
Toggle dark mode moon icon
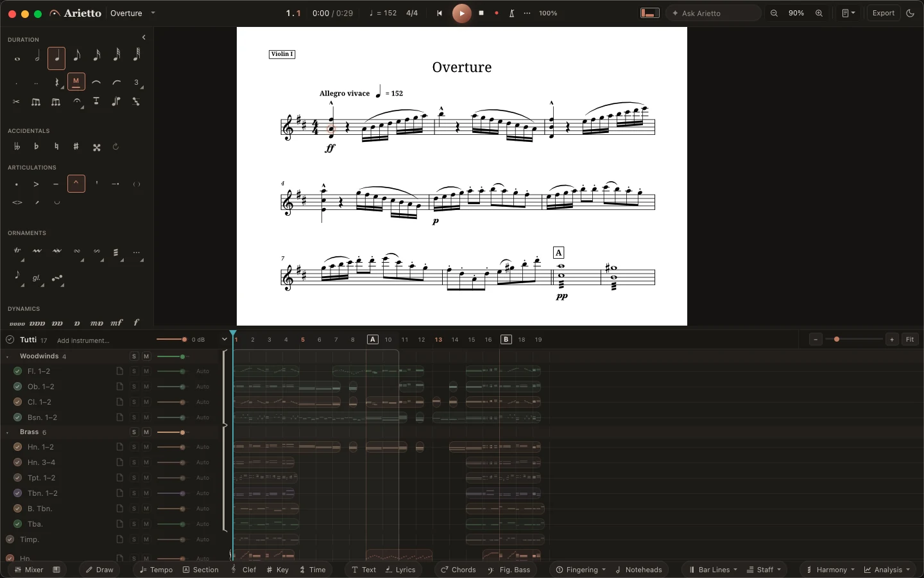click(x=910, y=13)
